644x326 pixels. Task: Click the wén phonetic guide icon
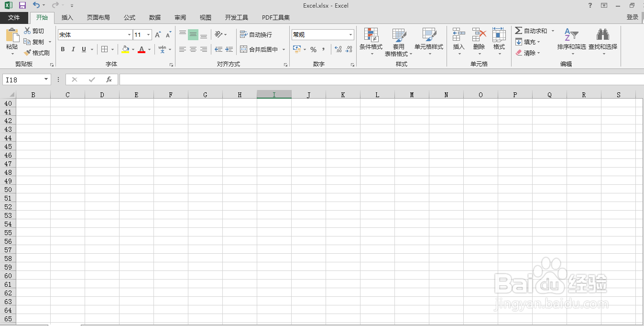tap(163, 49)
